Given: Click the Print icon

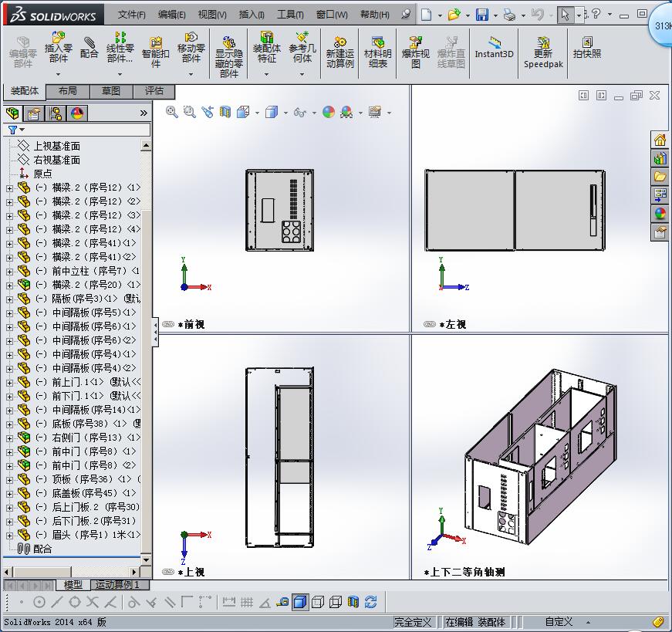Looking at the screenshot, I should (509, 15).
